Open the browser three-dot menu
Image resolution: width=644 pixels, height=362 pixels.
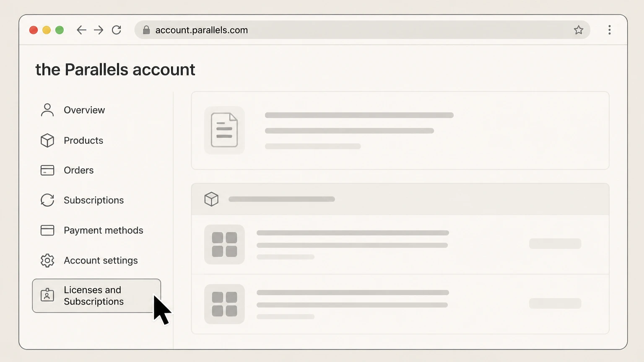610,30
